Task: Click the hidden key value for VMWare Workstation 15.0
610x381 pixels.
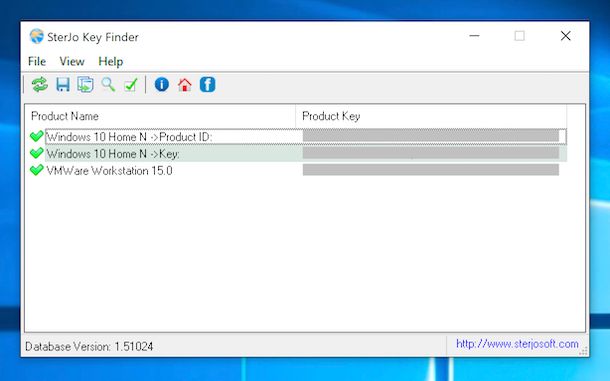Action: pyautogui.click(x=431, y=170)
